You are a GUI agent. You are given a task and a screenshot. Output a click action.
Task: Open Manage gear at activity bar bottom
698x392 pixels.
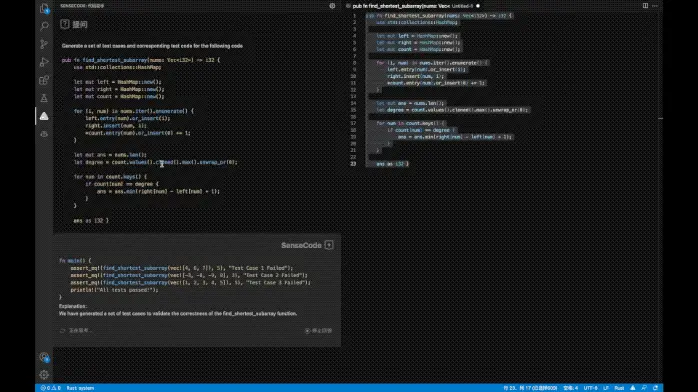pyautogui.click(x=44, y=375)
